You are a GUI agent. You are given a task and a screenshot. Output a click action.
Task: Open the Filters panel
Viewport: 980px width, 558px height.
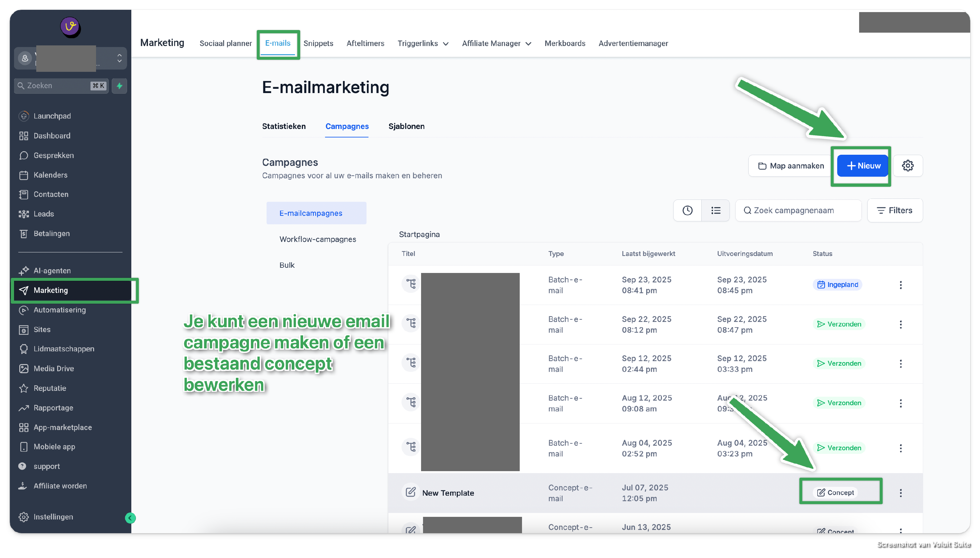tap(894, 210)
